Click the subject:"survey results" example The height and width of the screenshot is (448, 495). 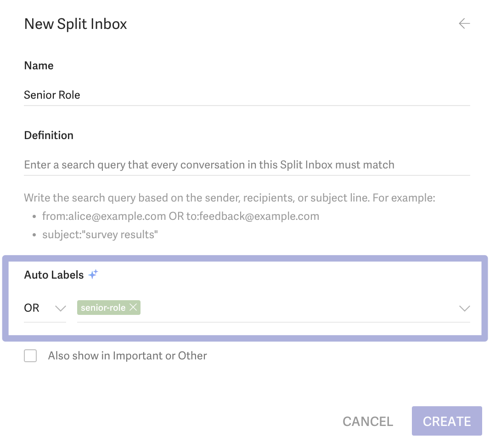coord(100,235)
